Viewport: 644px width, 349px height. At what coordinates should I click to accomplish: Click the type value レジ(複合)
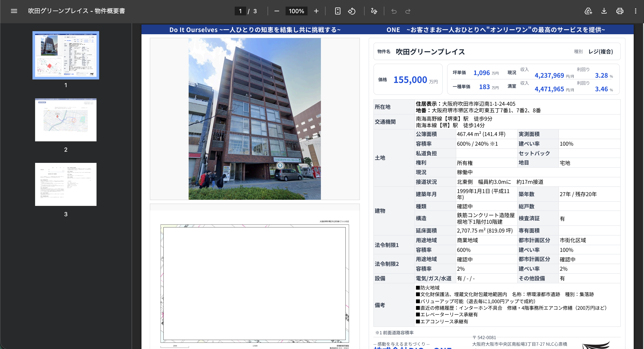pos(601,52)
